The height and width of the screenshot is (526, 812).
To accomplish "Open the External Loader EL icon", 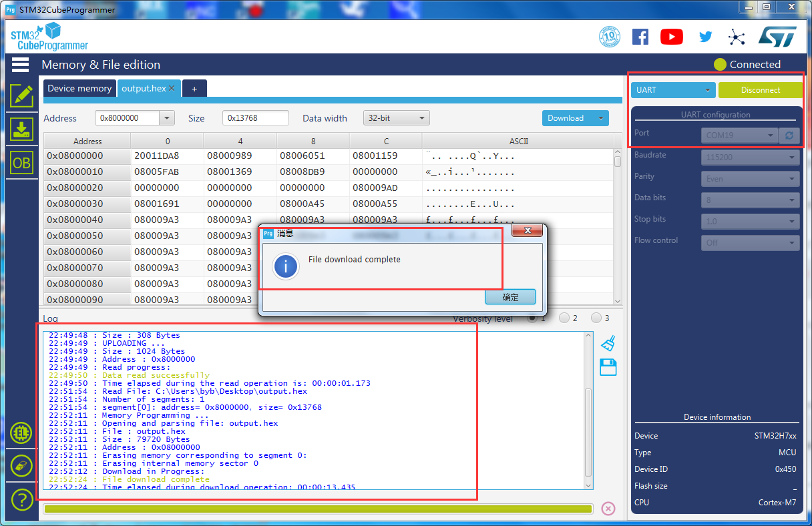I will click(x=21, y=433).
